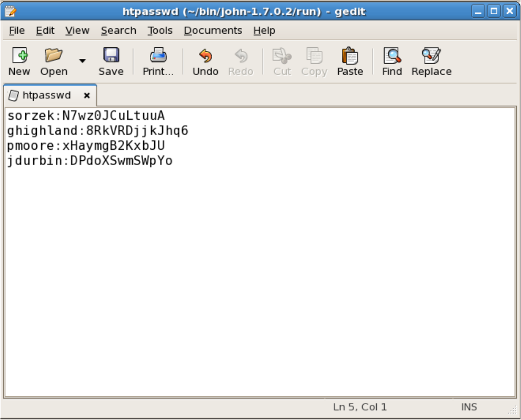Open the Edit menu
The height and width of the screenshot is (420, 521).
(x=45, y=30)
